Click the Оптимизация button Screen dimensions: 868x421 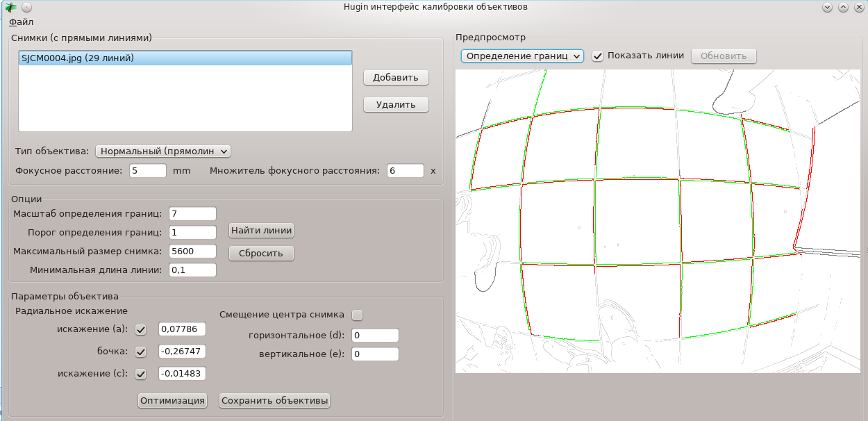click(172, 400)
